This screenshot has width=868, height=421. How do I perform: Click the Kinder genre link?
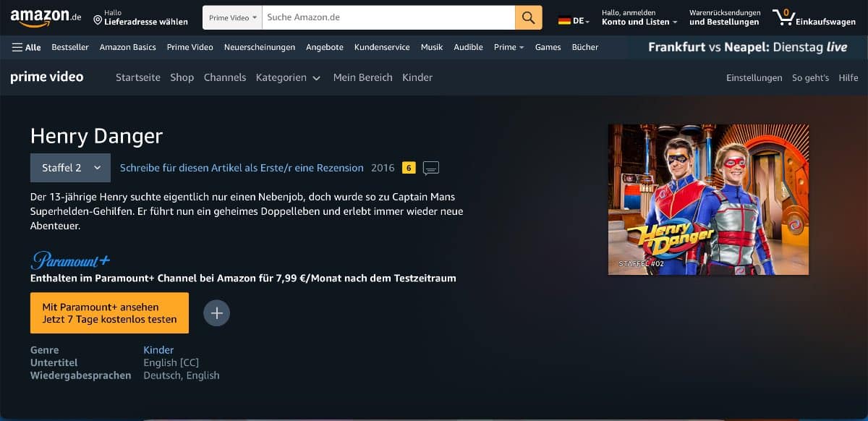pos(158,350)
